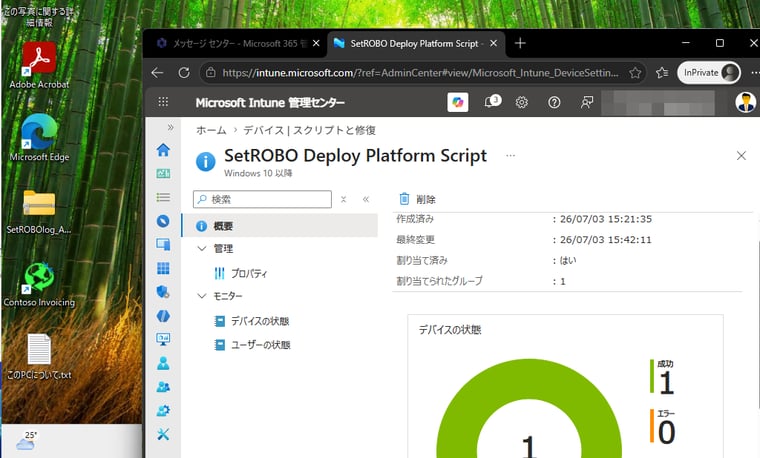Open the more options ellipsis beside title
The width and height of the screenshot is (760, 458).
510,156
